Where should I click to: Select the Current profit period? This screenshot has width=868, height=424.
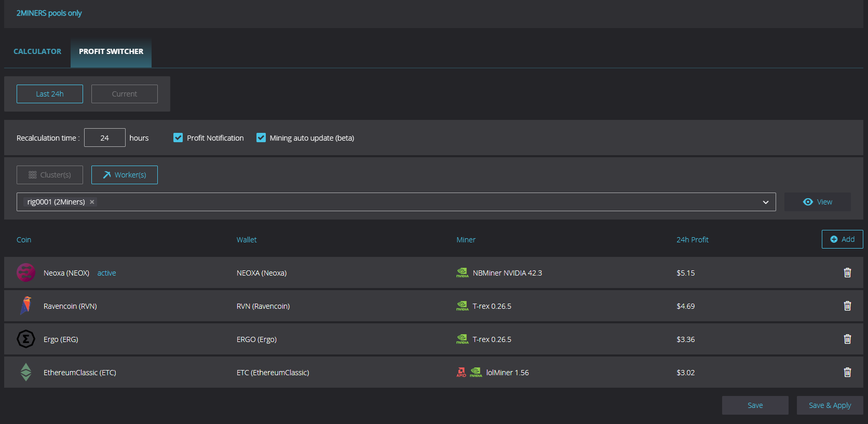(x=125, y=94)
